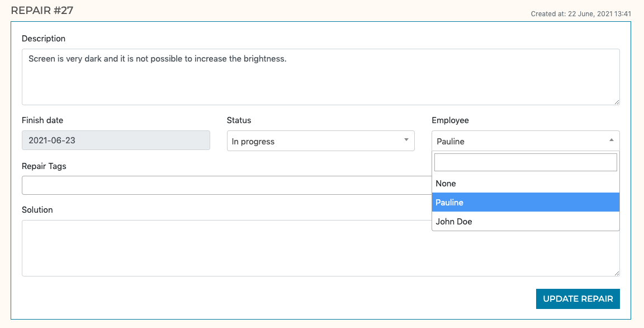The width and height of the screenshot is (644, 328).
Task: Click the Status dropdown arrow
Action: 406,140
